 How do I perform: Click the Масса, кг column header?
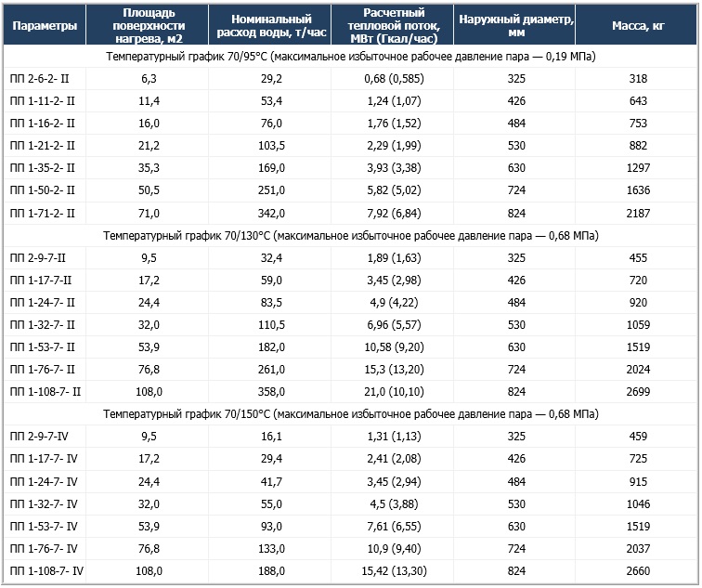(x=638, y=25)
